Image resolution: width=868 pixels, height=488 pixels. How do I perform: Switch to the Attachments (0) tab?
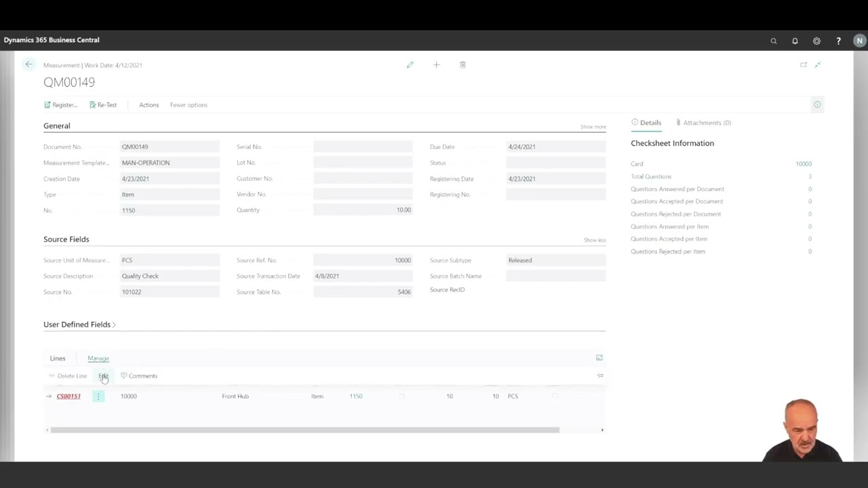click(703, 123)
